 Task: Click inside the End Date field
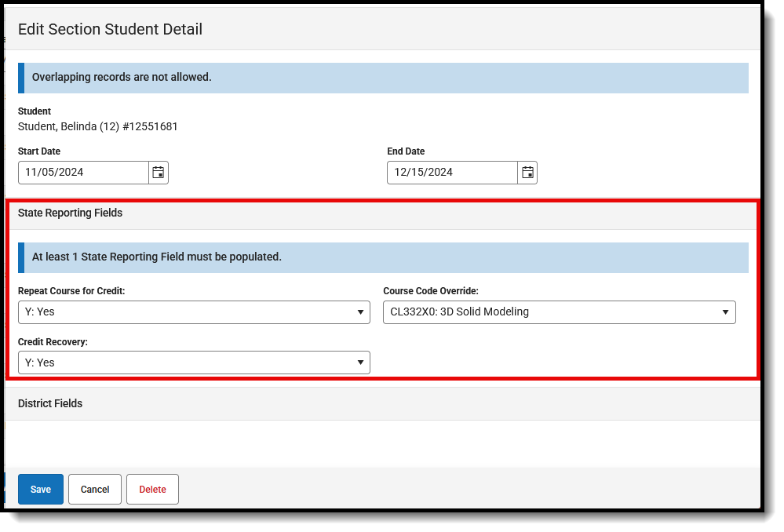(x=447, y=172)
